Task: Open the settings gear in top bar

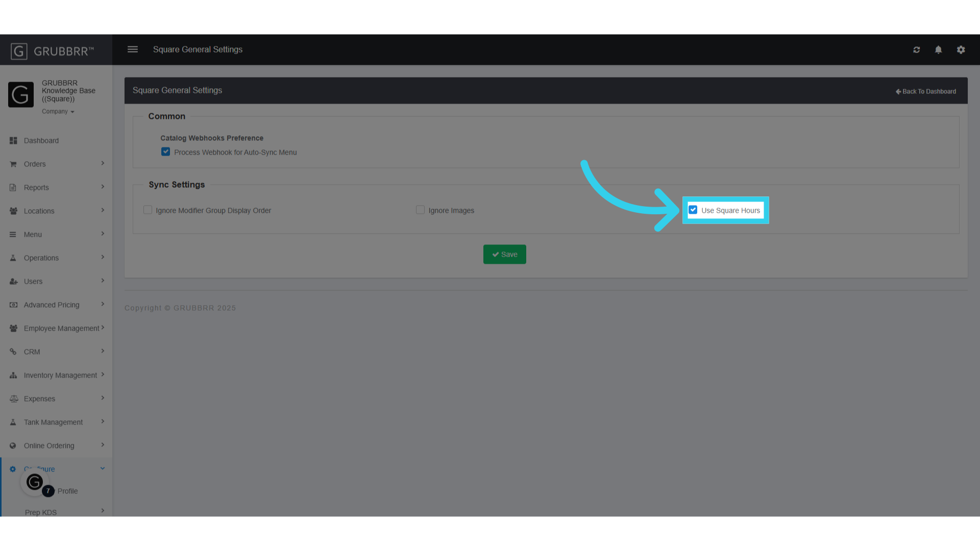Action: [961, 50]
